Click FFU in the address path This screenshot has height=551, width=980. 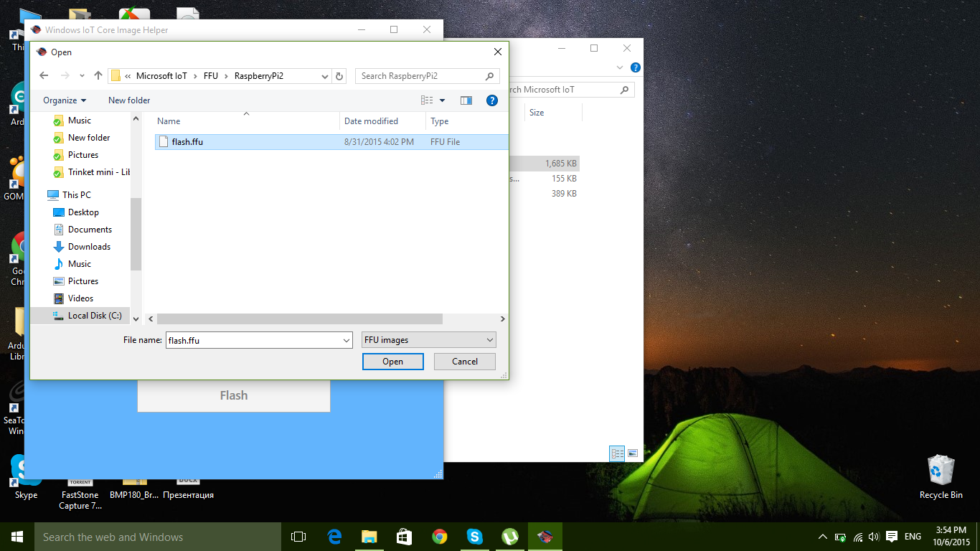tap(210, 76)
